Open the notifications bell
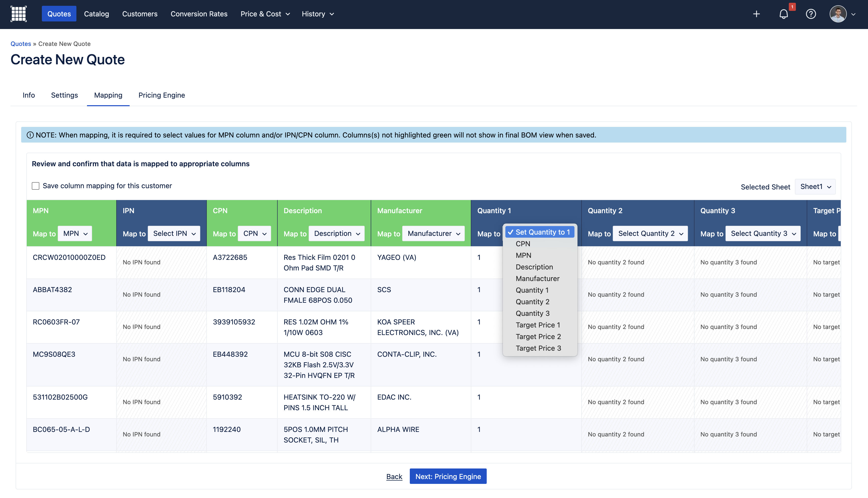Image resolution: width=868 pixels, height=498 pixels. (784, 14)
